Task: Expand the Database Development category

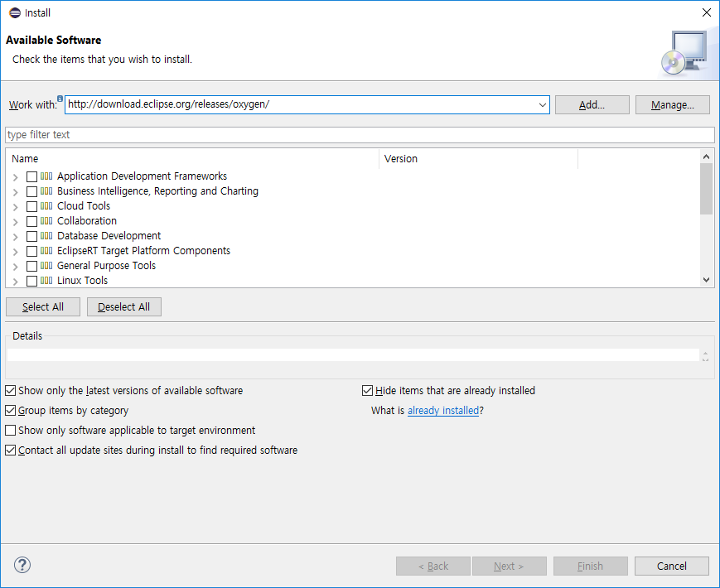Action: [15, 237]
